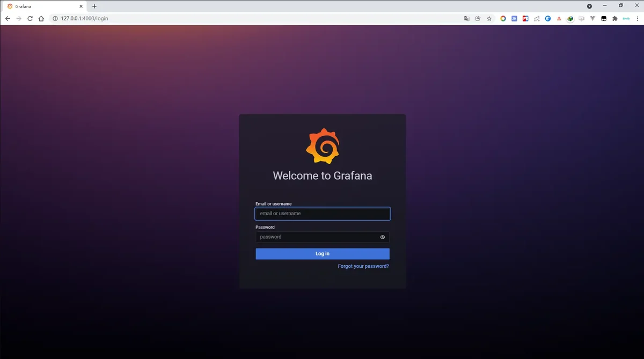Open the blue circle extension icon
The height and width of the screenshot is (359, 644).
(548, 18)
